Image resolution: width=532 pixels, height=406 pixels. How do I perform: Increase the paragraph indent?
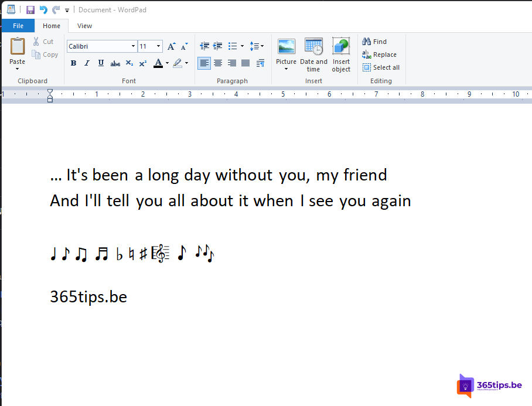(x=217, y=46)
